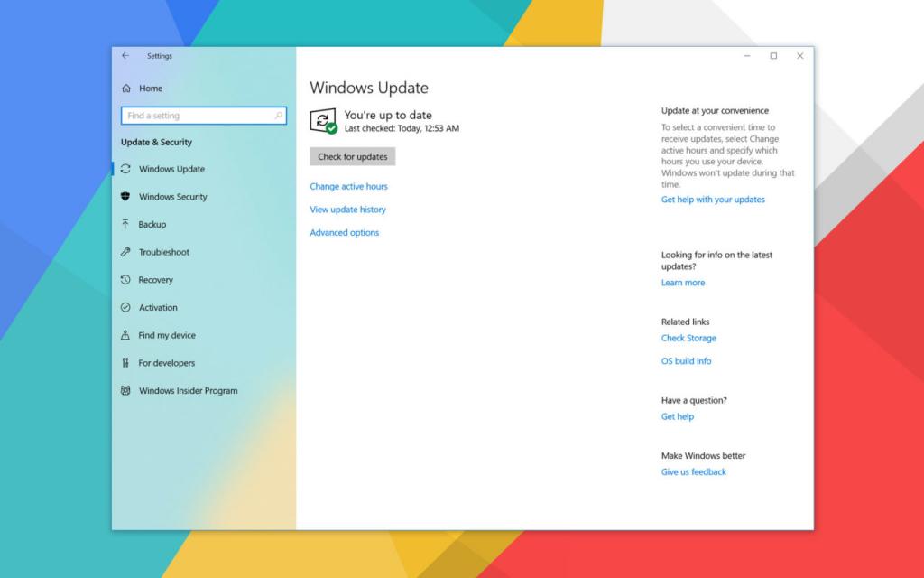Image resolution: width=924 pixels, height=578 pixels.
Task: Open Recovery using its history-clock icon
Action: [x=127, y=280]
